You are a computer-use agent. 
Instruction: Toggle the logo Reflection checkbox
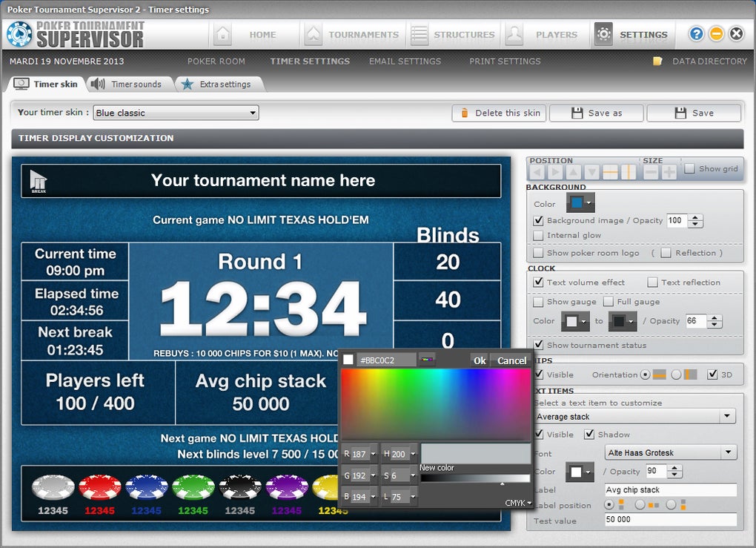(x=666, y=253)
